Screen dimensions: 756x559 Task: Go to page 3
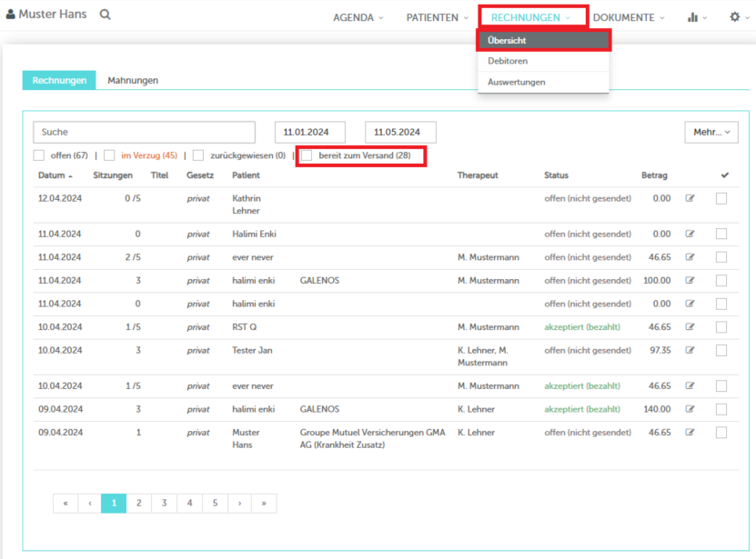point(165,504)
